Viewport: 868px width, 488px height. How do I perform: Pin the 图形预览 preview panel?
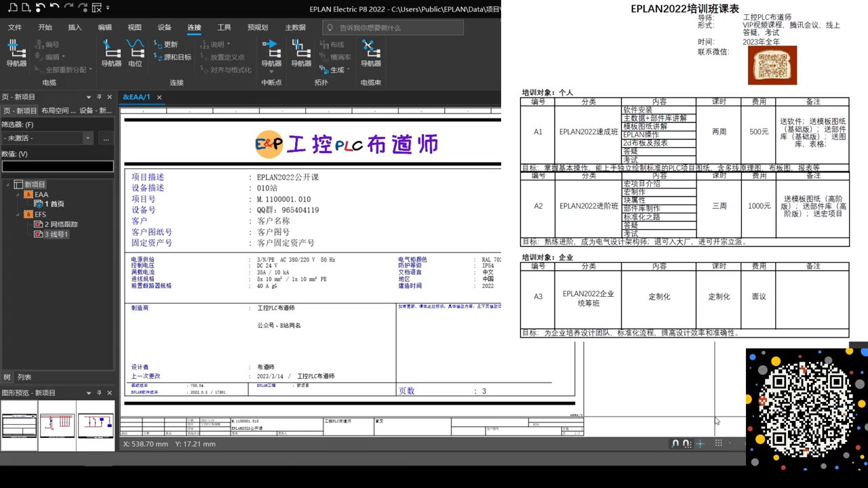pyautogui.click(x=99, y=393)
